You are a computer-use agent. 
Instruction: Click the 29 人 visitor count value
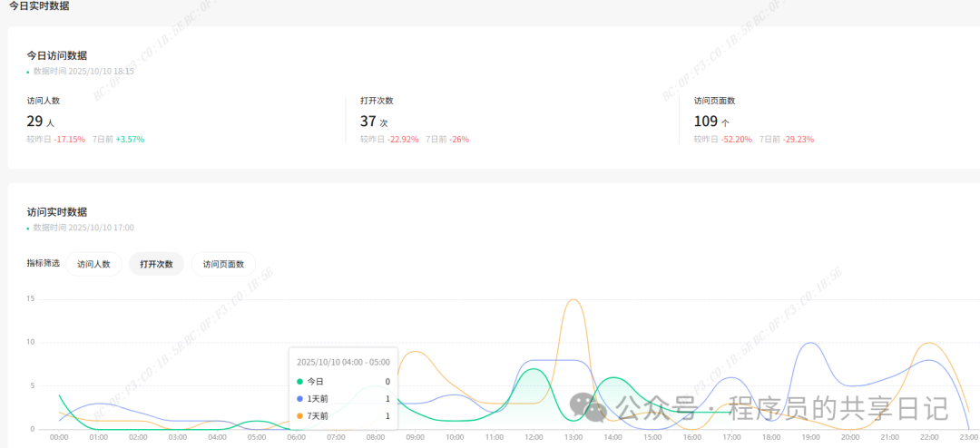coord(41,122)
